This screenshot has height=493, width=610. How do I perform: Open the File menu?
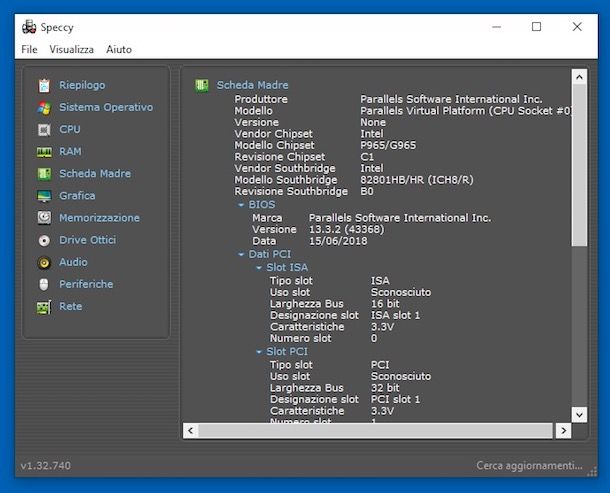pyautogui.click(x=29, y=49)
